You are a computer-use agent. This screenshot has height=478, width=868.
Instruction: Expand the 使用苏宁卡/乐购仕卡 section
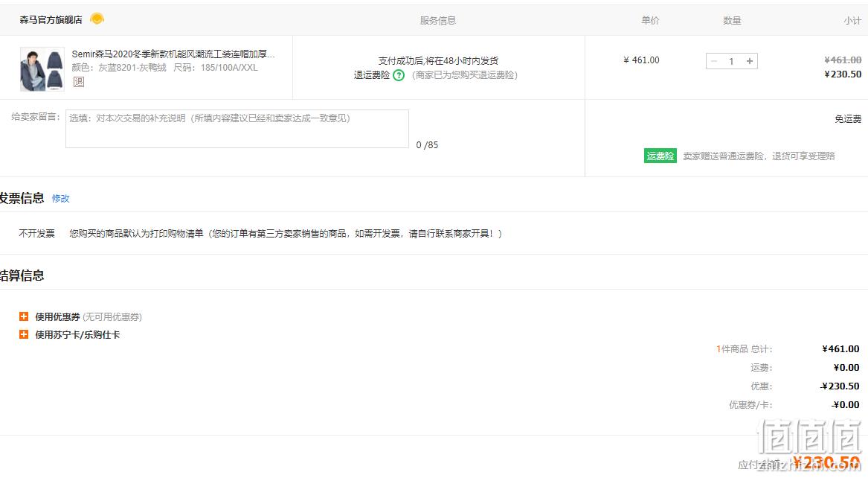click(24, 334)
